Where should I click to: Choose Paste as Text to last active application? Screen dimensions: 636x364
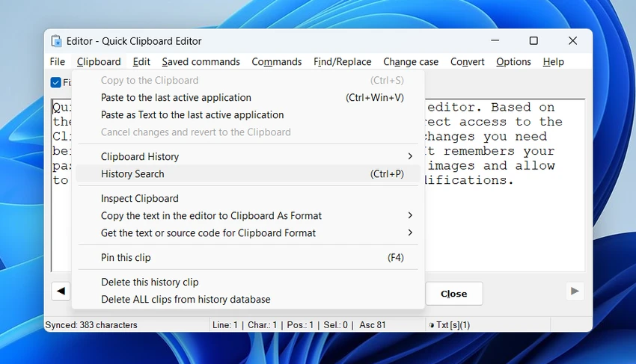248,114
